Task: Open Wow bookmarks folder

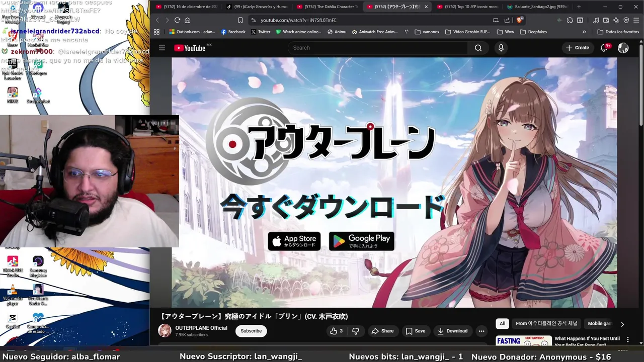Action: 505,32
